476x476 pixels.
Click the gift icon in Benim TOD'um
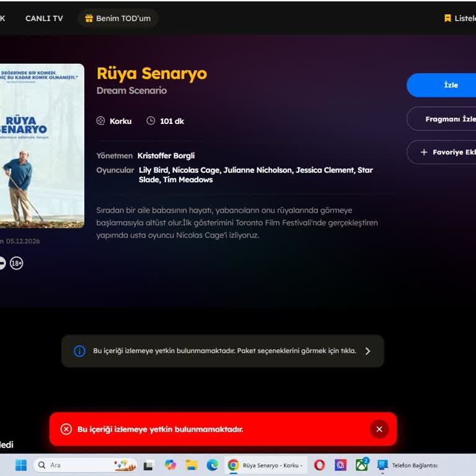[x=89, y=19]
